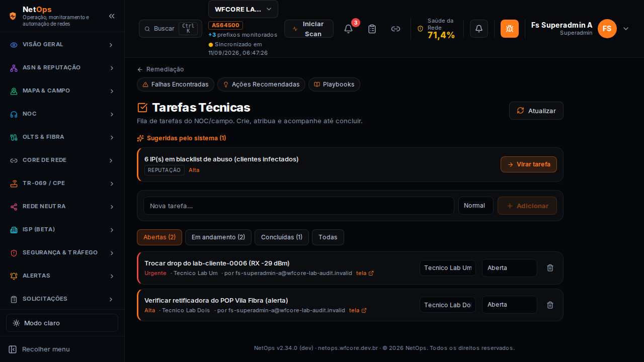Collapse sidebar with double-chevron icon
The height and width of the screenshot is (362, 644).
coord(112,16)
